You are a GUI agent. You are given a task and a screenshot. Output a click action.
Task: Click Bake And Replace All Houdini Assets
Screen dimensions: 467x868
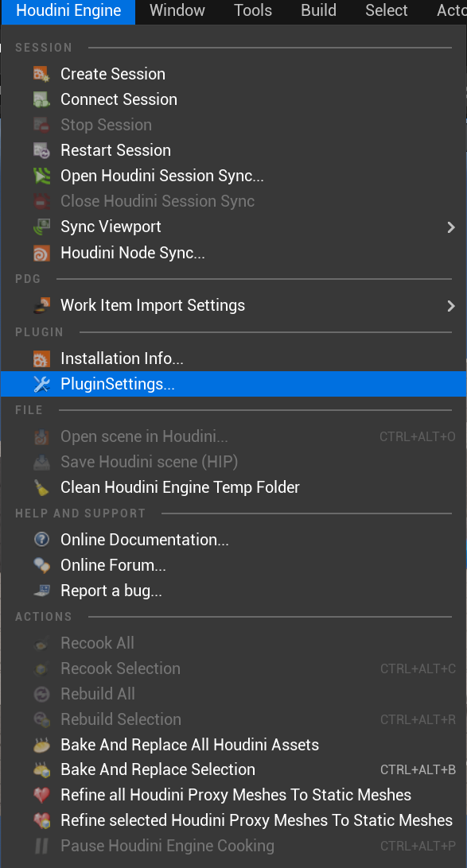[x=189, y=744]
